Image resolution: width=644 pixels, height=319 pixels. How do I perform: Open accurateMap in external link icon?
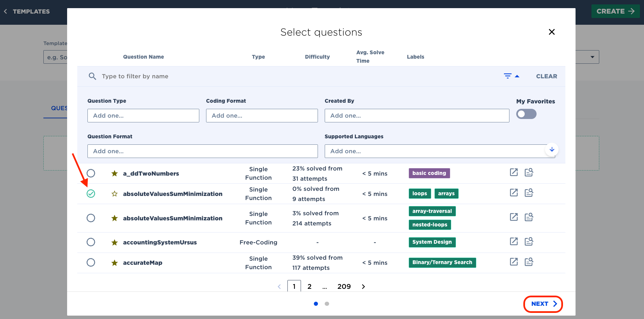(x=514, y=262)
